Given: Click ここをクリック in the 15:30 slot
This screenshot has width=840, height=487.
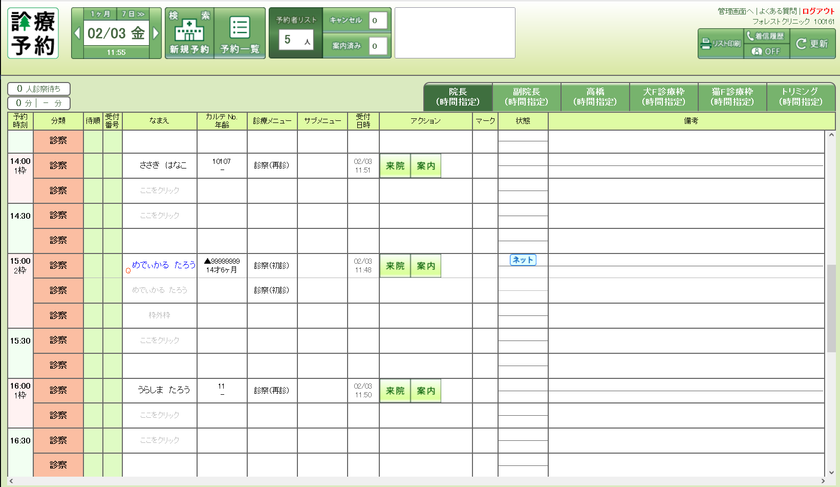Looking at the screenshot, I should tap(160, 340).
